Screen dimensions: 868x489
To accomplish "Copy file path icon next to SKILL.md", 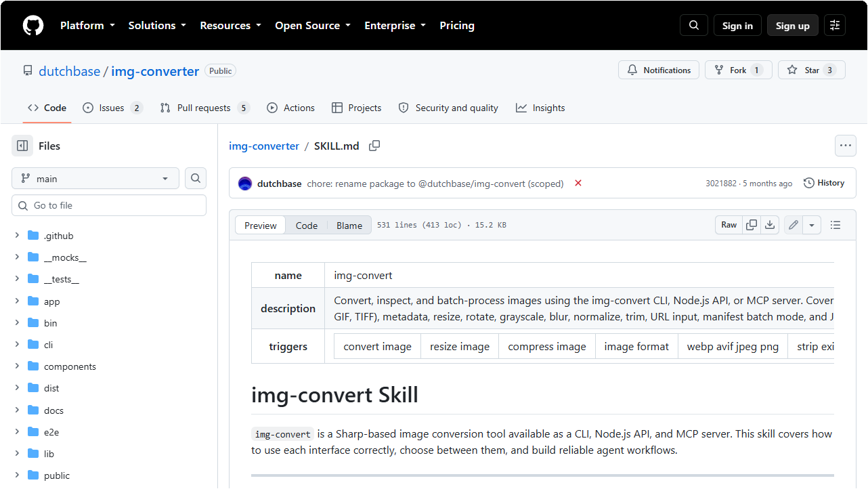I will 374,146.
